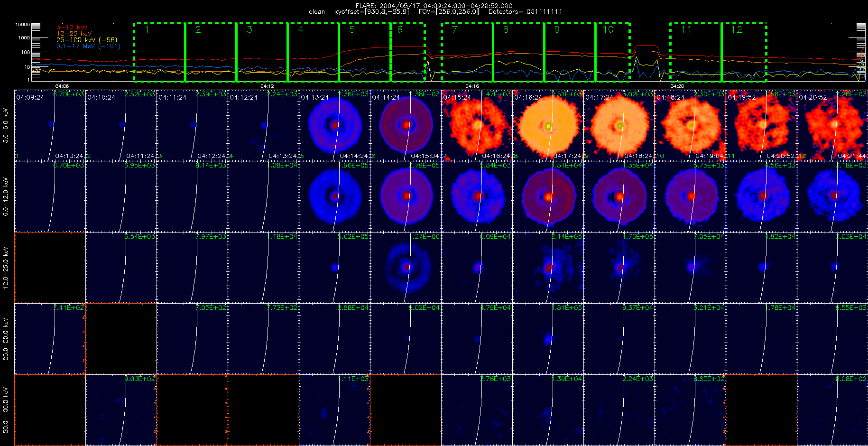Open the 04:12:24 image in 3.0-6.0 keV row

coord(263,125)
